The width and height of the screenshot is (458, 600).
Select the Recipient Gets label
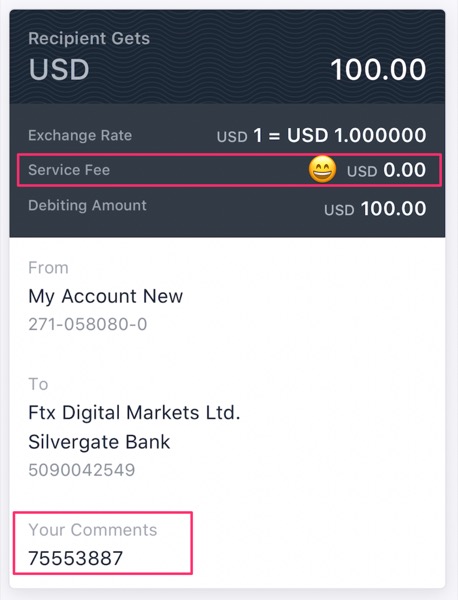pyautogui.click(x=89, y=38)
